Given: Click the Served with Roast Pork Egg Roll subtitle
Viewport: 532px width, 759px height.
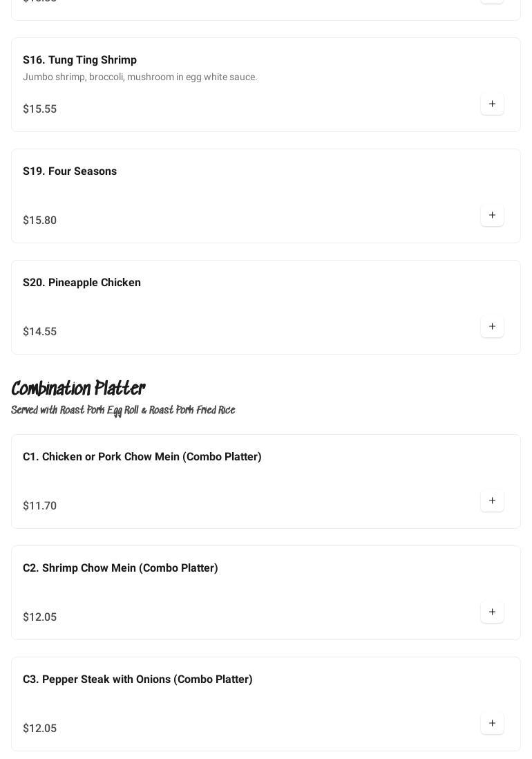Looking at the screenshot, I should 123,411.
